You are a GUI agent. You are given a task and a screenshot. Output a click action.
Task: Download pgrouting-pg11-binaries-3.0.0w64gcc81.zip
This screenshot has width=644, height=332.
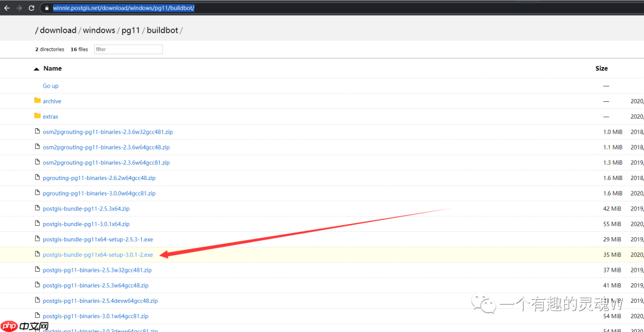point(99,193)
